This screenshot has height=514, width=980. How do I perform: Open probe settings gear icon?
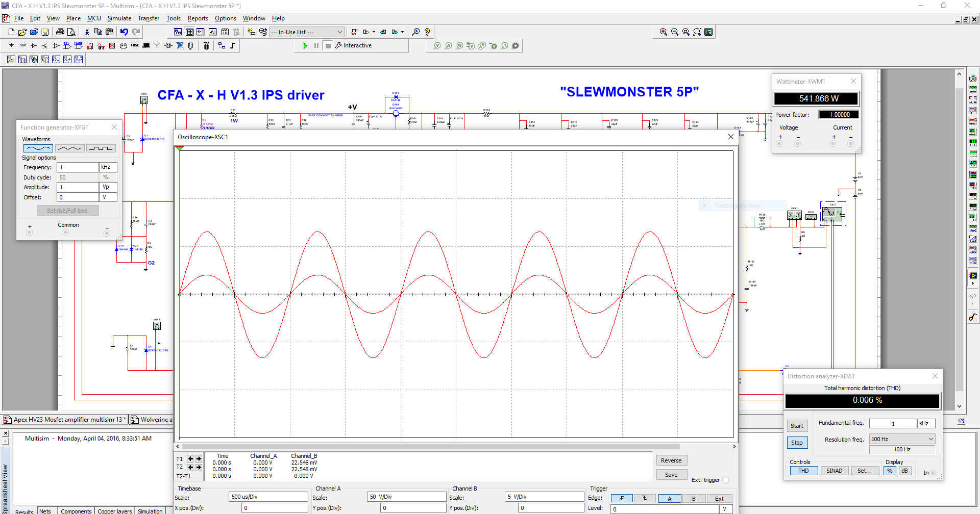pos(516,45)
